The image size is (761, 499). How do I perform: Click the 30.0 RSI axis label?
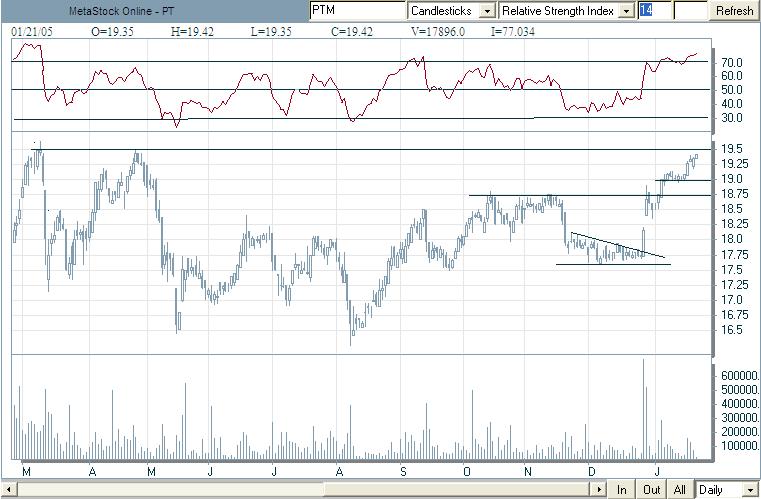coord(732,118)
